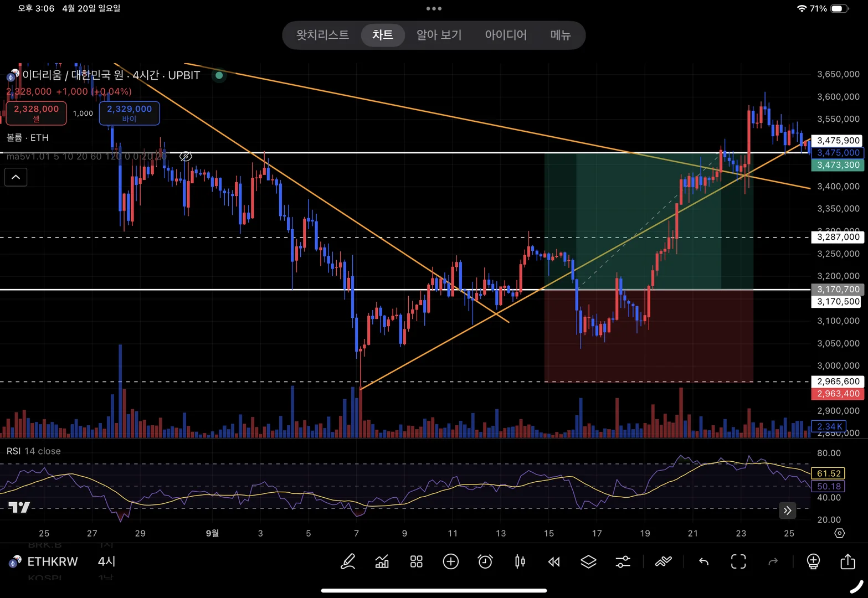This screenshot has height=598, width=868.
Task: Enter fullscreen mode with the brackets icon
Action: (738, 561)
